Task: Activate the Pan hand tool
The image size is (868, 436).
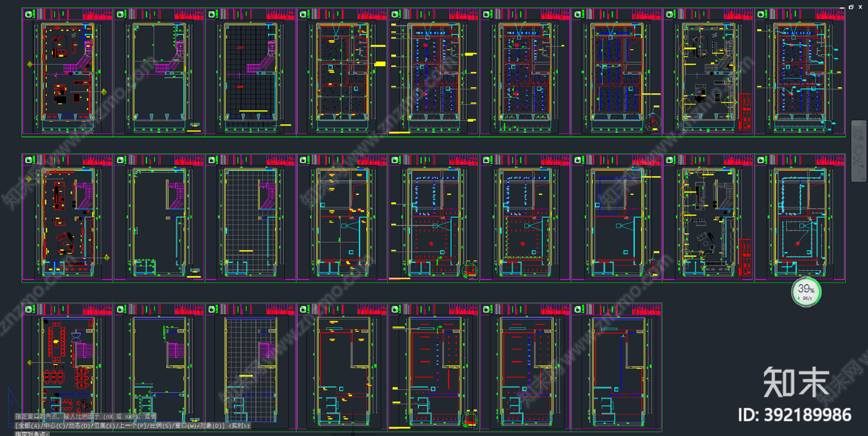Action: [858, 149]
